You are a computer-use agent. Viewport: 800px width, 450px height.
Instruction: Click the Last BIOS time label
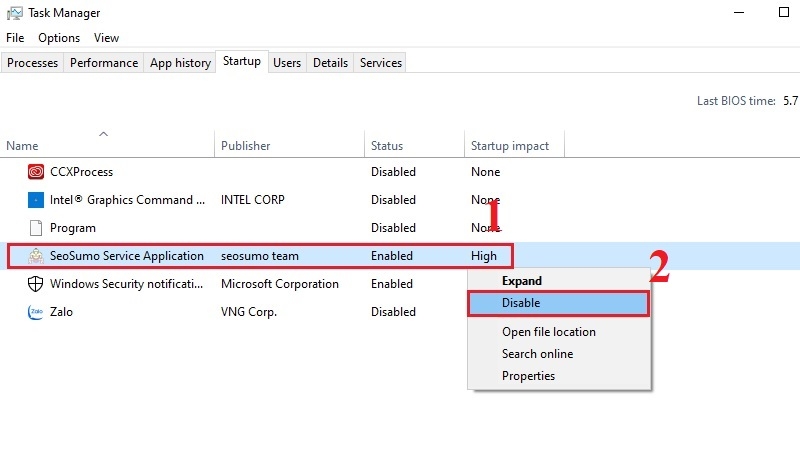pyautogui.click(x=736, y=101)
